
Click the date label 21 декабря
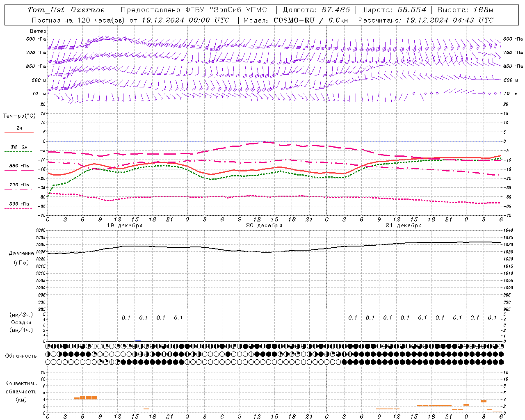[404, 226]
